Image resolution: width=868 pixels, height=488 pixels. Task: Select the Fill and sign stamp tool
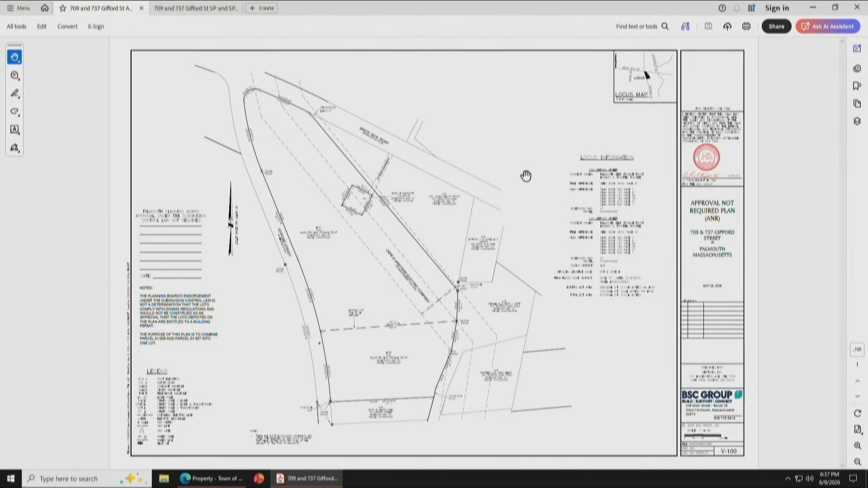(14, 148)
